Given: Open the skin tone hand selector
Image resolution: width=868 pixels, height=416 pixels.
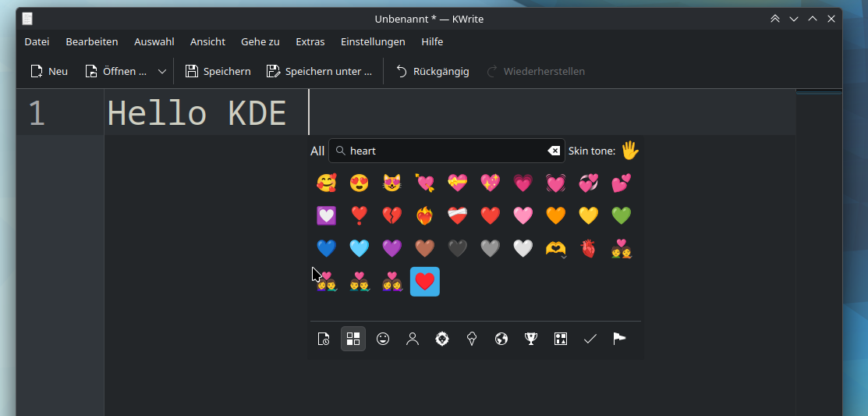Looking at the screenshot, I should point(630,151).
